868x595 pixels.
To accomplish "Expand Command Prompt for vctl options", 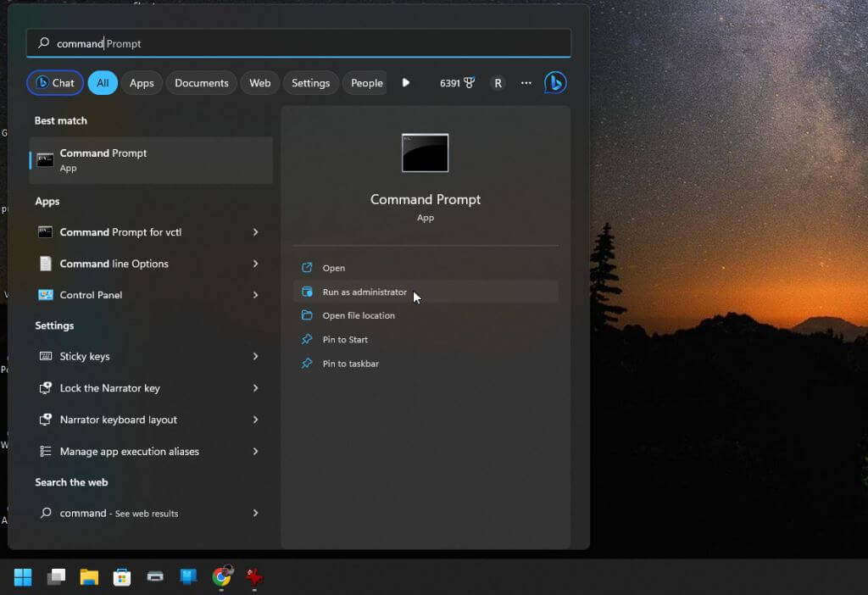I will [x=255, y=232].
